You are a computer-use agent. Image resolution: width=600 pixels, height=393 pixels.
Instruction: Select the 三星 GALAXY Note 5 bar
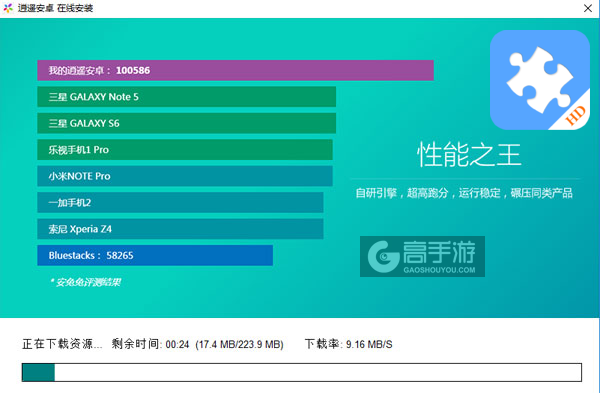click(187, 97)
